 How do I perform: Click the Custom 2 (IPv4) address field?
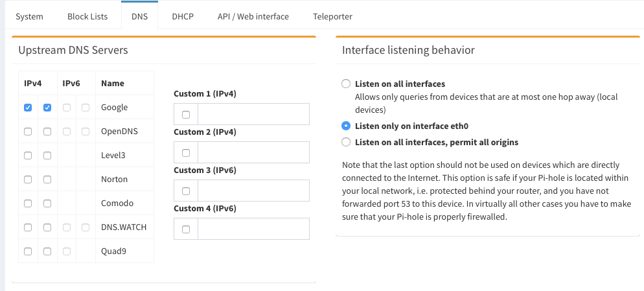click(x=253, y=153)
